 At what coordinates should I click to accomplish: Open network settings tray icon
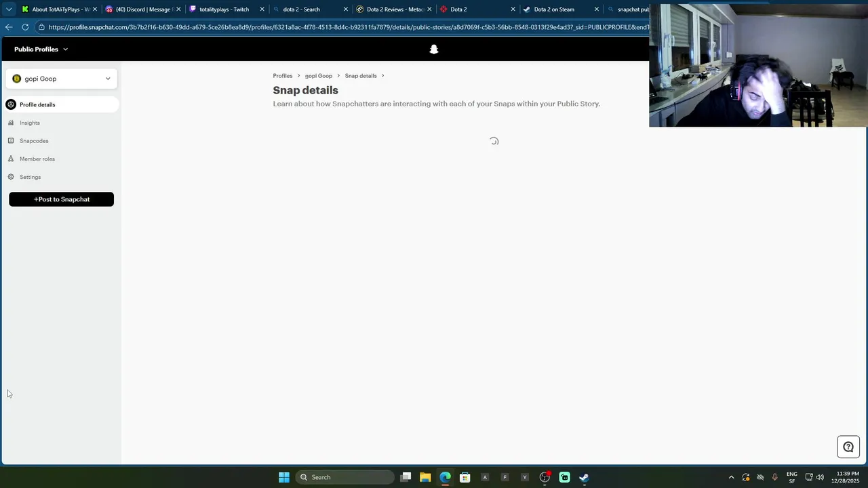pos(809,477)
